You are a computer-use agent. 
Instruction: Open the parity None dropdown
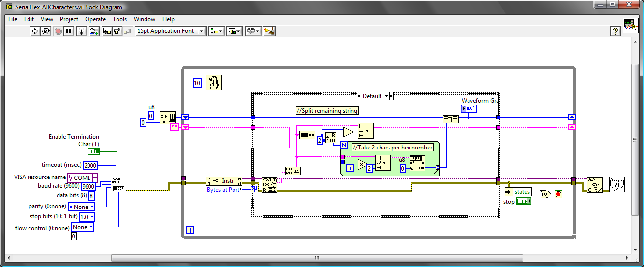click(x=81, y=207)
